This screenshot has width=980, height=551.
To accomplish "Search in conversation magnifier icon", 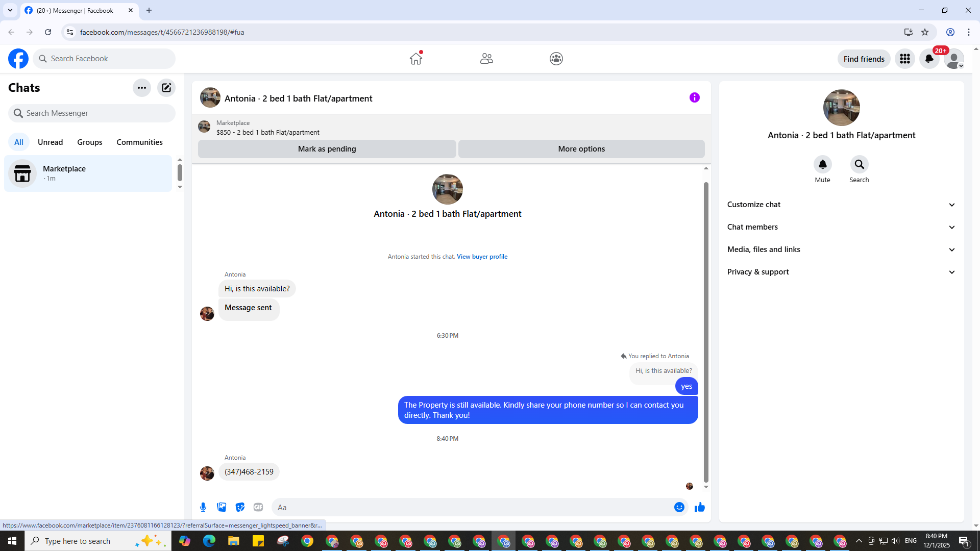I will [860, 164].
